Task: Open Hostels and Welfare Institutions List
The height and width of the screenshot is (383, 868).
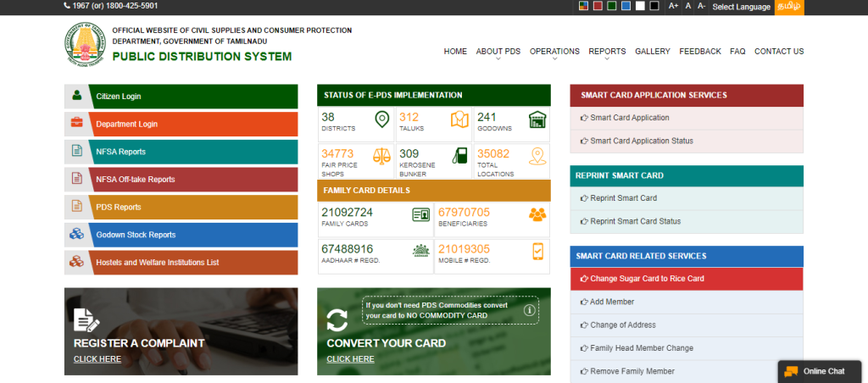Action: click(x=181, y=263)
